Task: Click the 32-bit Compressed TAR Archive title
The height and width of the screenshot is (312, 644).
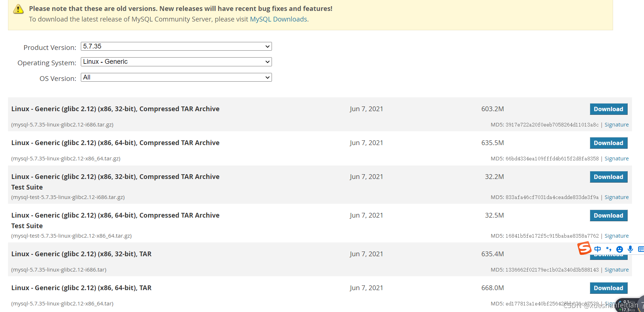Action: [115, 109]
